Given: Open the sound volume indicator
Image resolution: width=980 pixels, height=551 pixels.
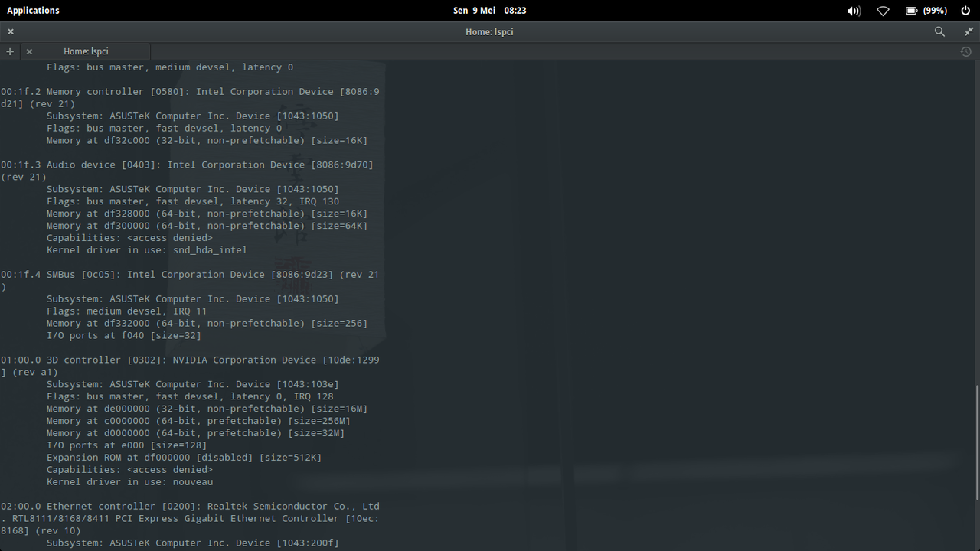Looking at the screenshot, I should [854, 11].
